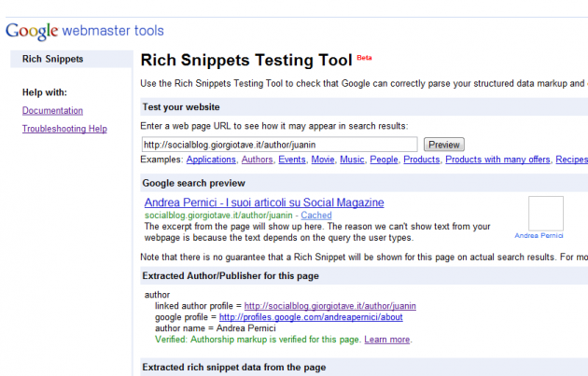Click the 'author name = Andrea Pernici' line

point(216,328)
